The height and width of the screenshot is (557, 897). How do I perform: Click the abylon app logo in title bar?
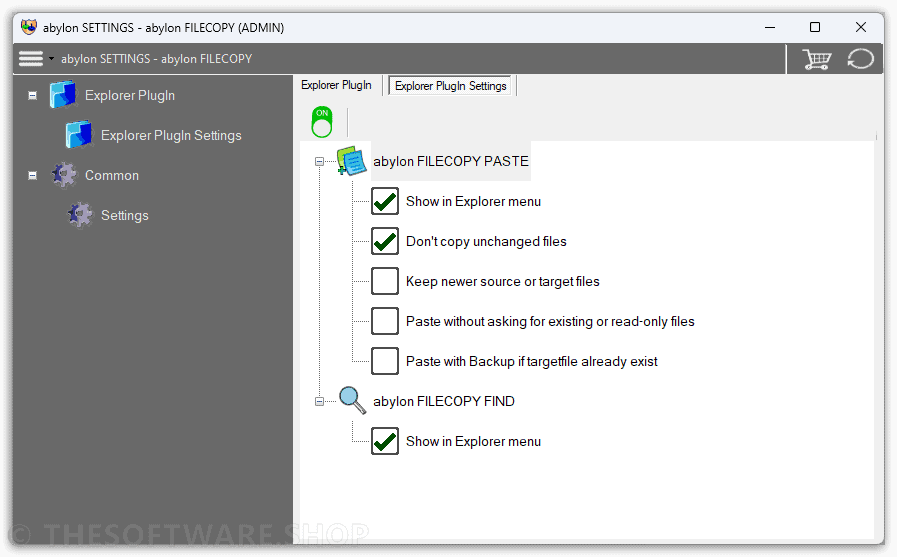(29, 27)
